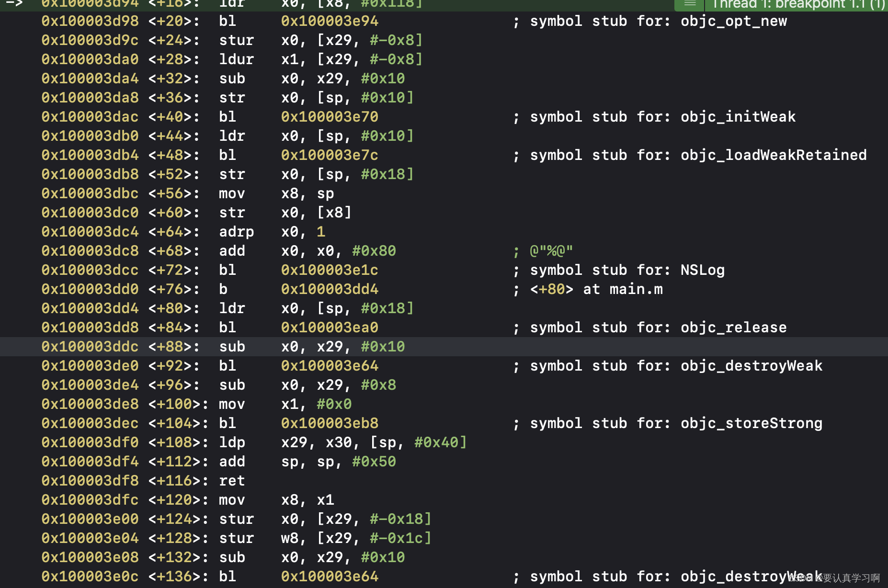Select branch target 0x100003dd4 on the b line
Viewport: 888px width, 588px height.
(330, 289)
